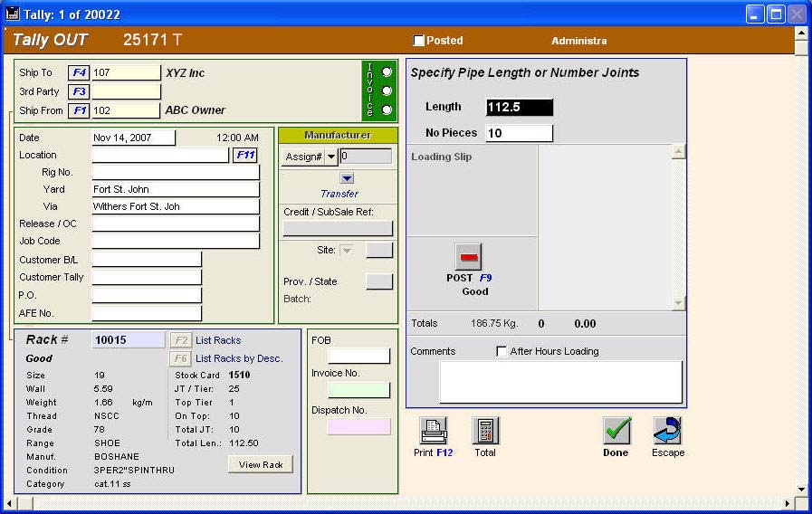
Task: Click into the Comments text box
Action: coord(560,382)
